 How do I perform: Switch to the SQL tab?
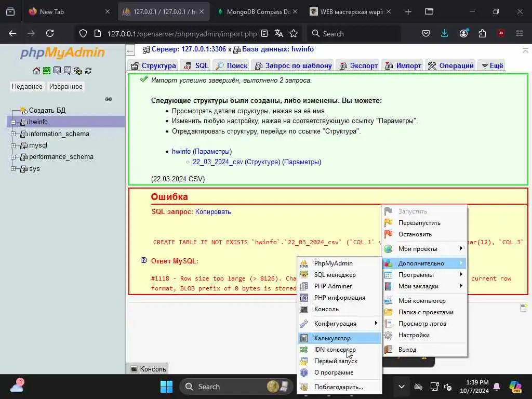[196, 65]
